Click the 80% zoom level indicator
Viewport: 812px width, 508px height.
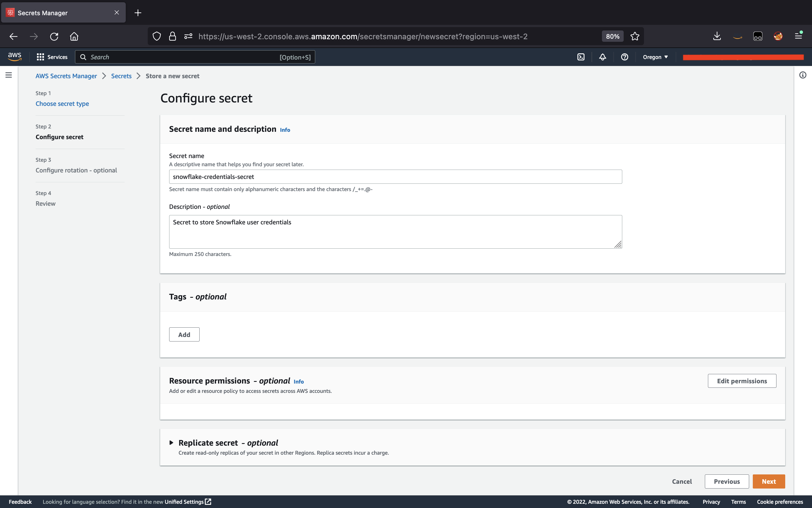pyautogui.click(x=612, y=36)
